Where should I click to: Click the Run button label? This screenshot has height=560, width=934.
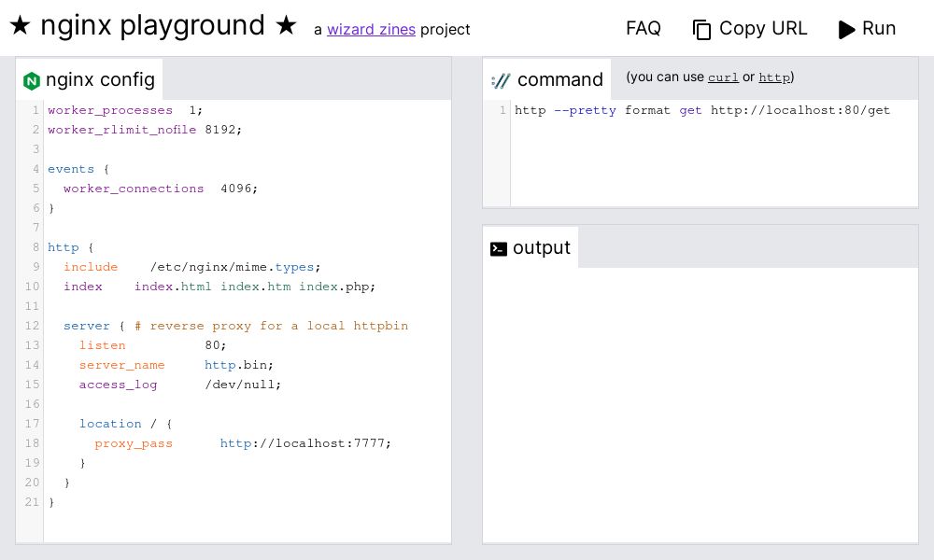coord(879,28)
